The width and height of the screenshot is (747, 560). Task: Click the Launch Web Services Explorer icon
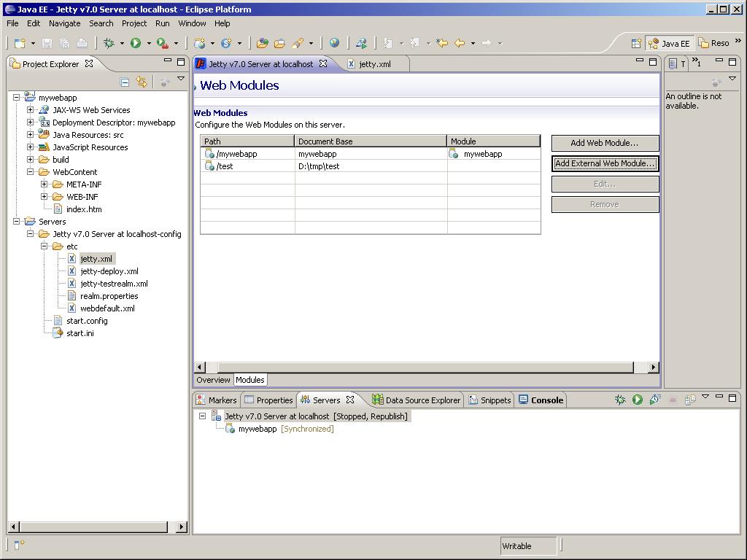point(361,43)
